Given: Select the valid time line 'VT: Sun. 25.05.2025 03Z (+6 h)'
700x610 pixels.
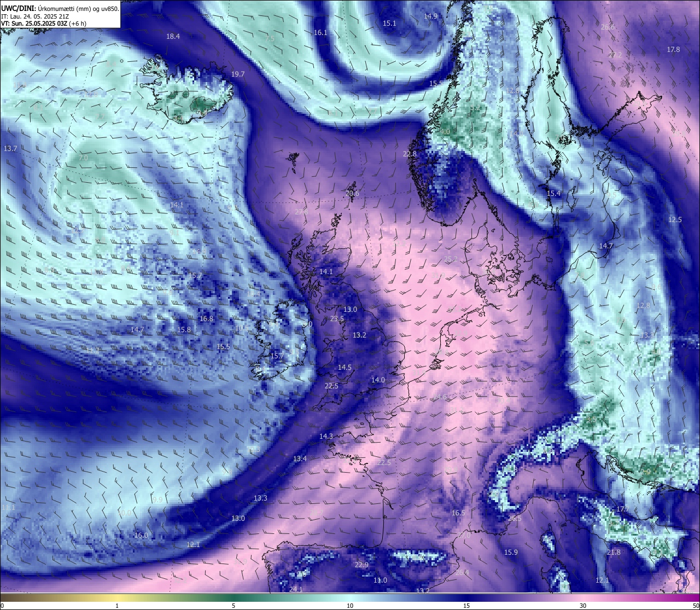Looking at the screenshot, I should (x=44, y=24).
